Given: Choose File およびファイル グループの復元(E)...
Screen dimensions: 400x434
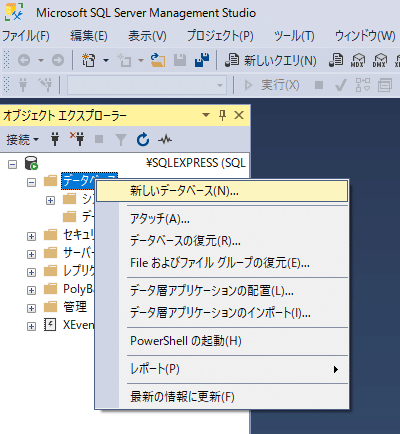Looking at the screenshot, I should [222, 263].
